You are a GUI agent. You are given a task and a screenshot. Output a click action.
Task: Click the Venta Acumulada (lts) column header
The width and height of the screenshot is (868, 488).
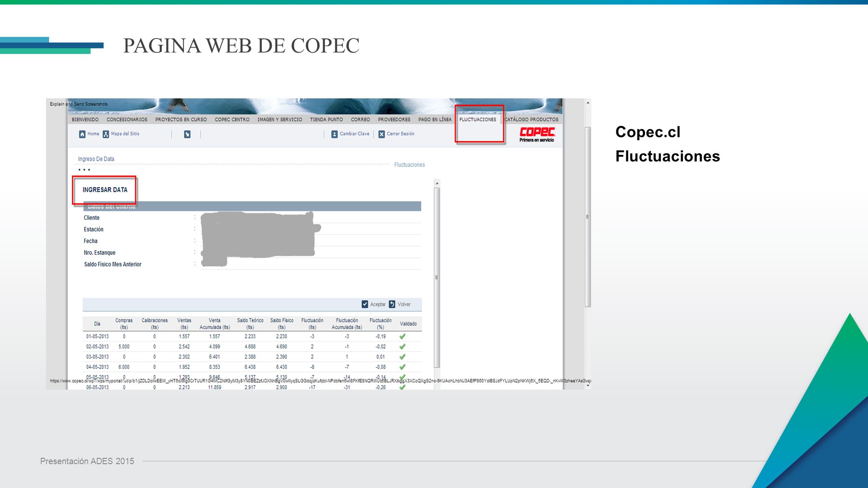click(214, 324)
